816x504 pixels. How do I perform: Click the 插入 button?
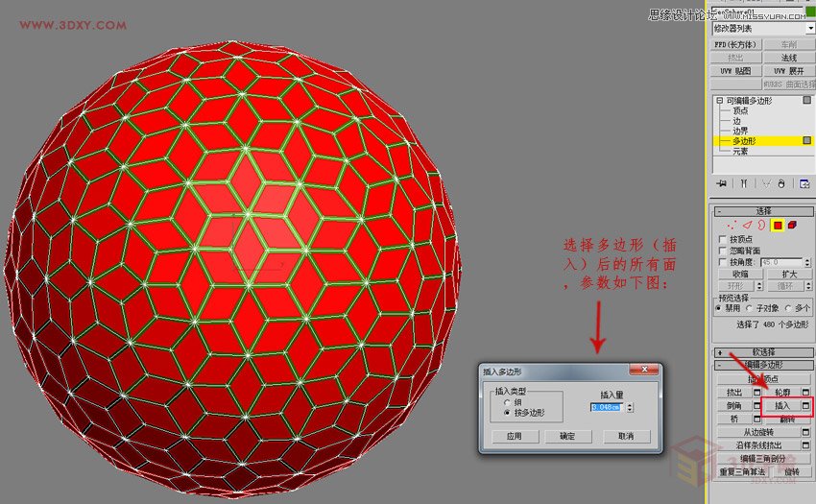[x=782, y=406]
